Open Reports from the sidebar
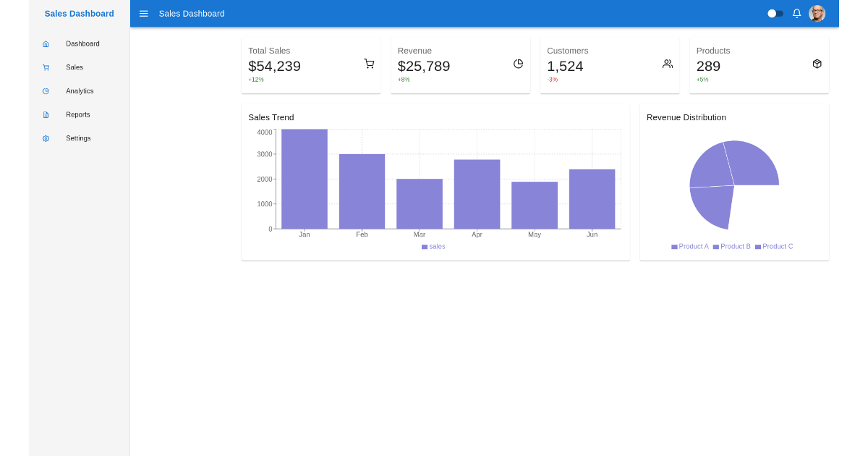 78,115
